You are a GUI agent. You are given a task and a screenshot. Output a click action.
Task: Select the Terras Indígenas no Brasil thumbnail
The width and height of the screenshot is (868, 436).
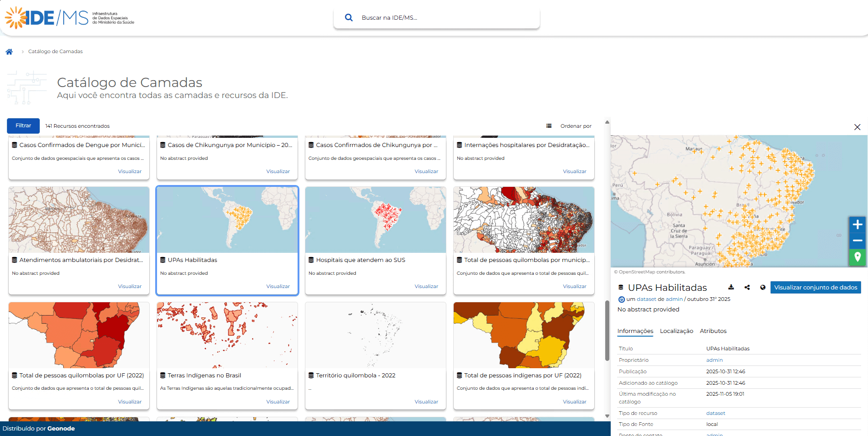pyautogui.click(x=227, y=335)
